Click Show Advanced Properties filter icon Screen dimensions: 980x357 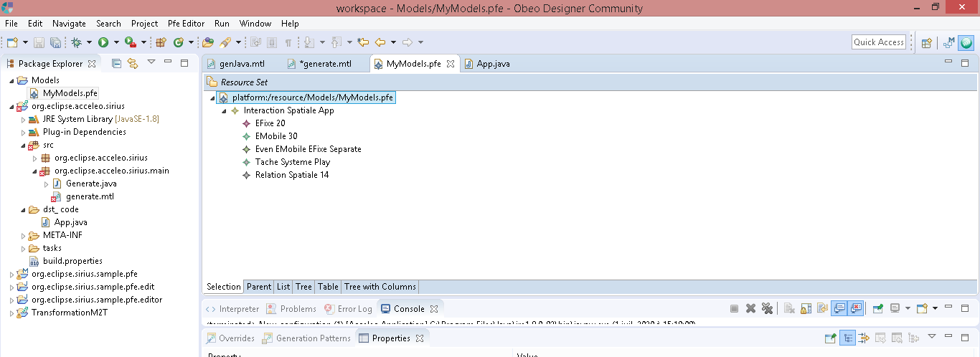tap(864, 338)
